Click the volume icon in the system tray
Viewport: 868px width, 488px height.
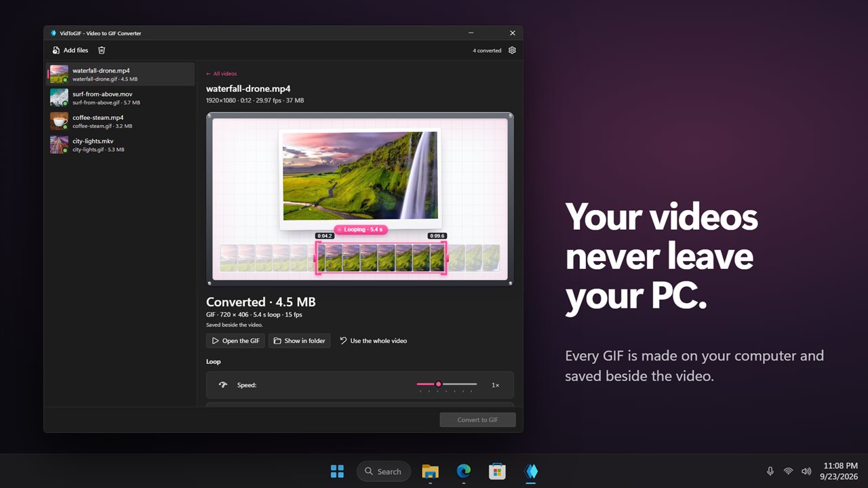point(806,472)
